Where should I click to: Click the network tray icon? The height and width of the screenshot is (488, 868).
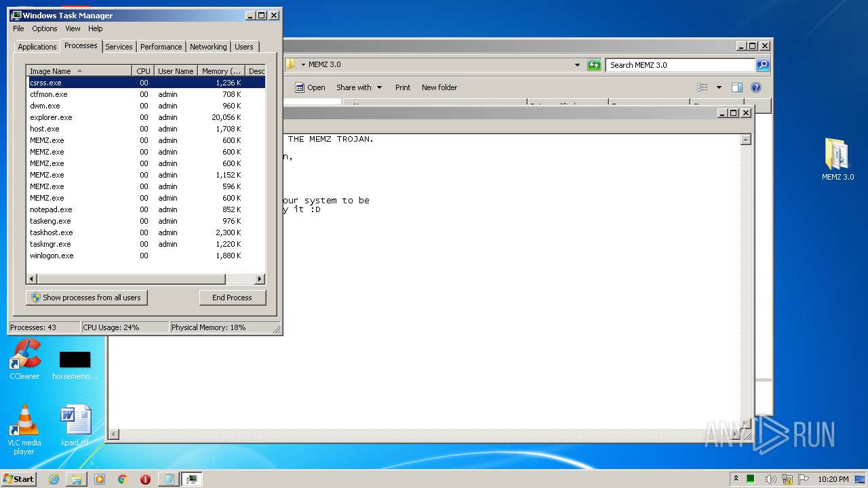pyautogui.click(x=787, y=479)
